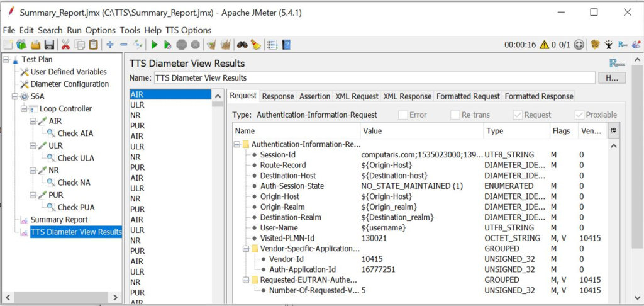Click the H... button beside Name field
This screenshot has height=306, width=644.
coord(611,78)
